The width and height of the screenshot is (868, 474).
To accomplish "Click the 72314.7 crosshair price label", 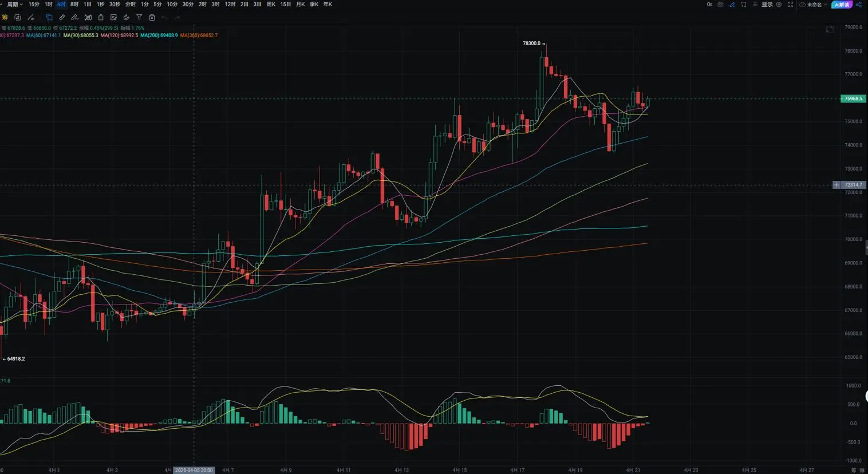I will (853, 185).
